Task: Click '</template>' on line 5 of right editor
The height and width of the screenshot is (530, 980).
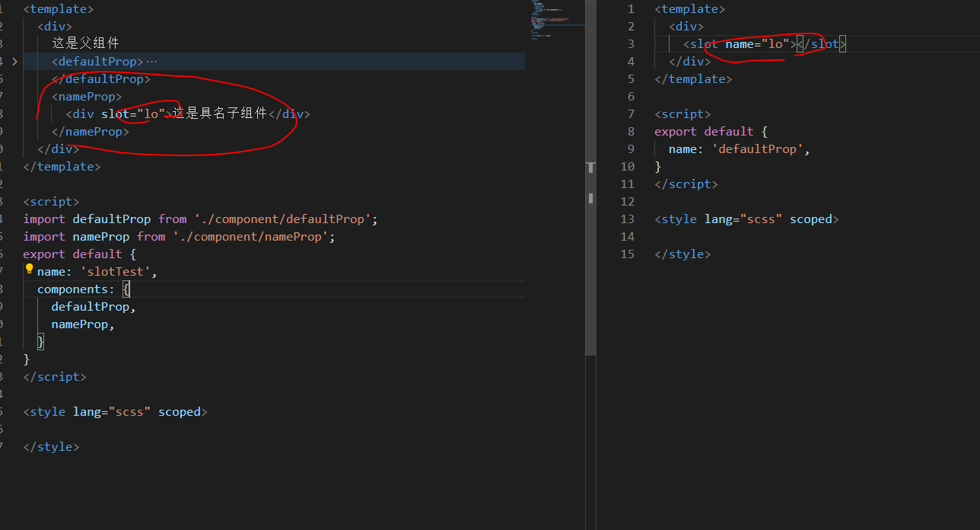Action: (x=693, y=79)
